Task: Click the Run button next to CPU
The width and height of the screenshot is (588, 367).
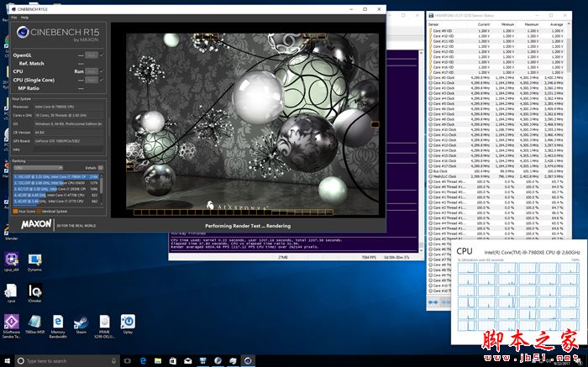Action: [91, 71]
